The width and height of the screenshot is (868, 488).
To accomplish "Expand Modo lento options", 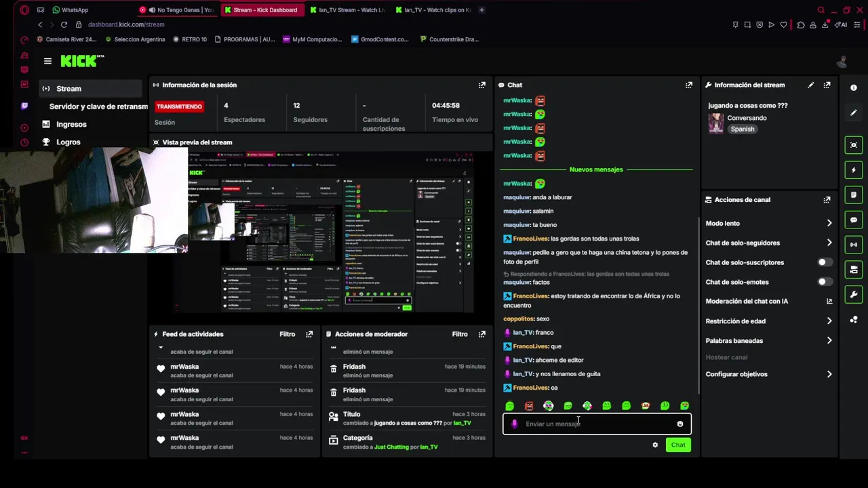I will coord(829,223).
